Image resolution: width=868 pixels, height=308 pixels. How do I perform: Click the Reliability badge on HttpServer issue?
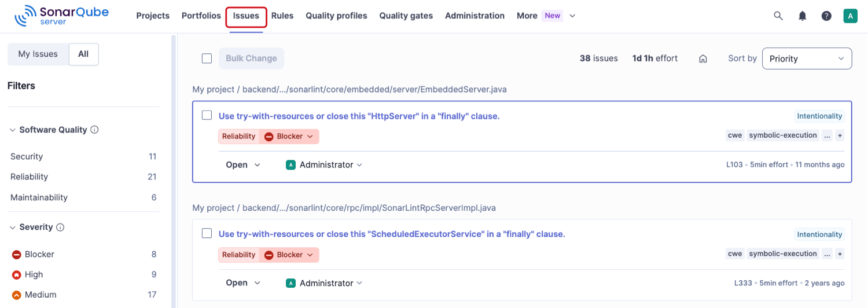pyautogui.click(x=238, y=137)
